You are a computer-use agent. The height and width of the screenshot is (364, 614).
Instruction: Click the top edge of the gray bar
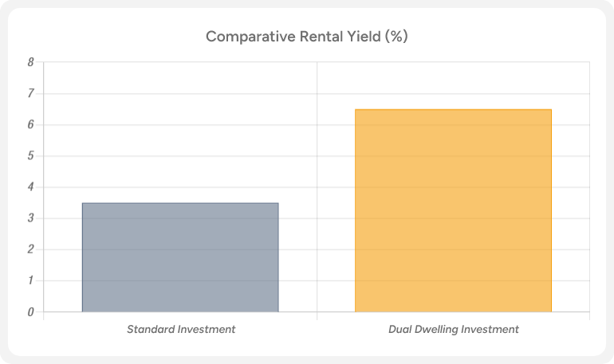tap(180, 203)
